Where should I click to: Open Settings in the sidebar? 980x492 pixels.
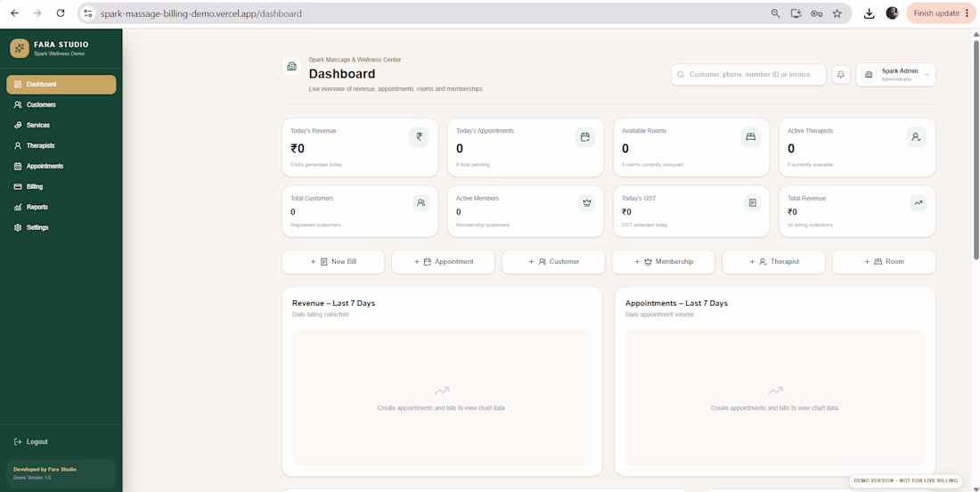pyautogui.click(x=61, y=227)
